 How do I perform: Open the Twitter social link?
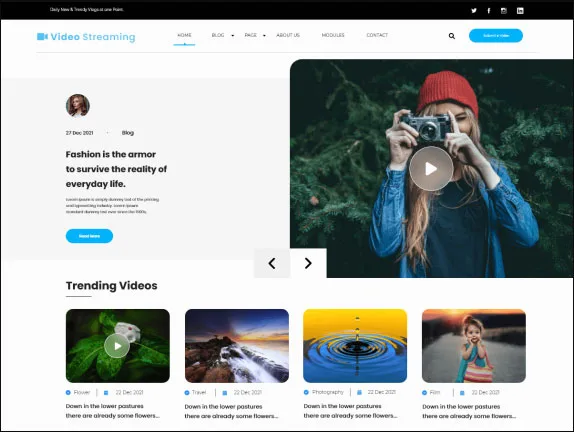(x=474, y=11)
